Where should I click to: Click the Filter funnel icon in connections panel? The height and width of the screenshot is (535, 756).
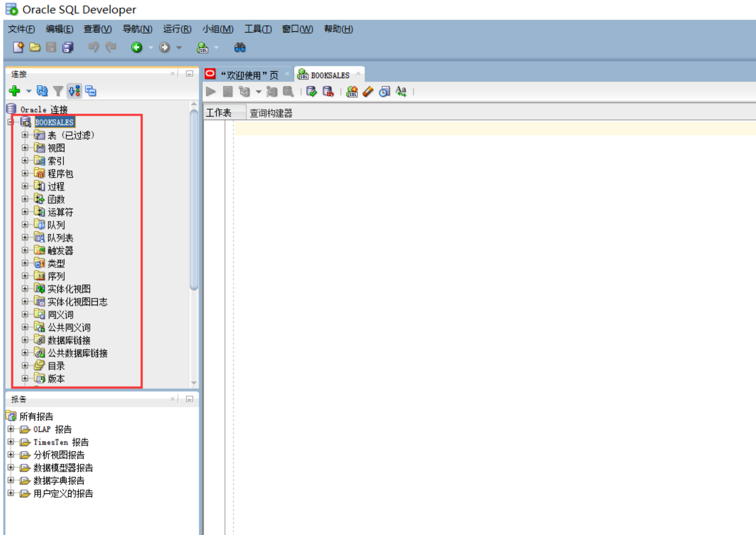tap(58, 91)
